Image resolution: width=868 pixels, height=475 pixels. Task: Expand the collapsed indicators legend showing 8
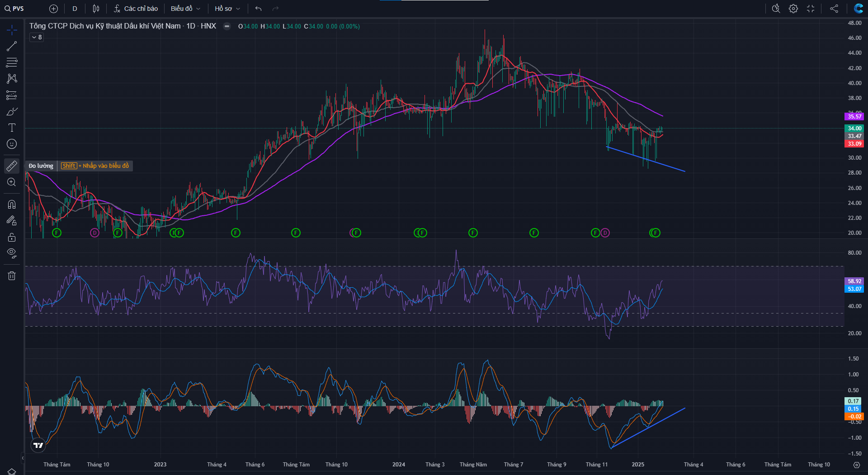pyautogui.click(x=37, y=38)
